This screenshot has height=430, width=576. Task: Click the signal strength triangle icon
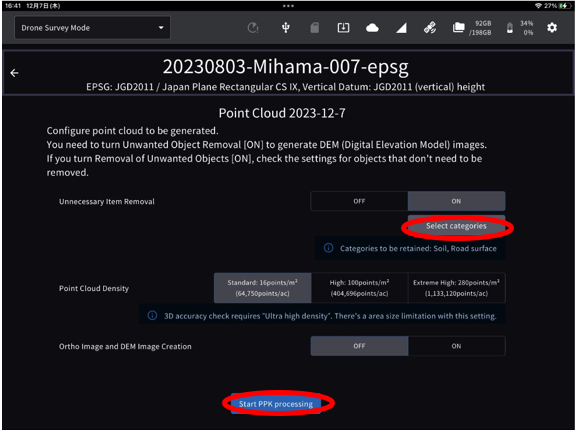point(401,28)
